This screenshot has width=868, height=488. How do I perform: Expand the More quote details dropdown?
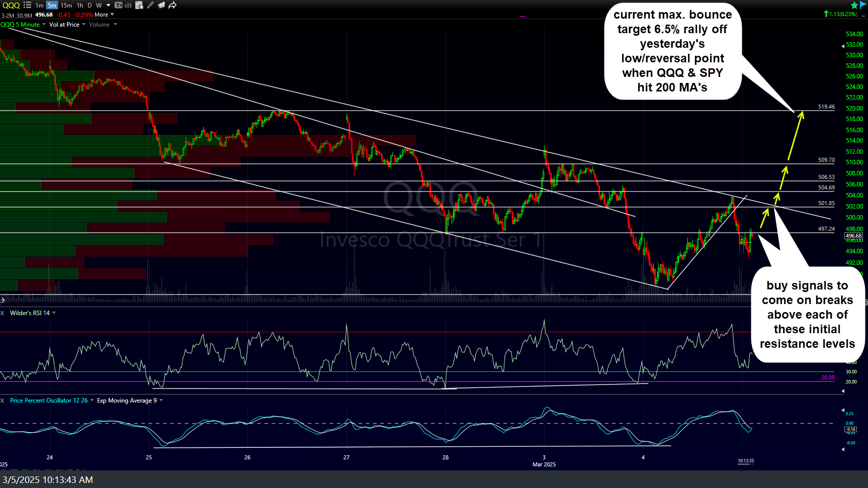[x=104, y=15]
